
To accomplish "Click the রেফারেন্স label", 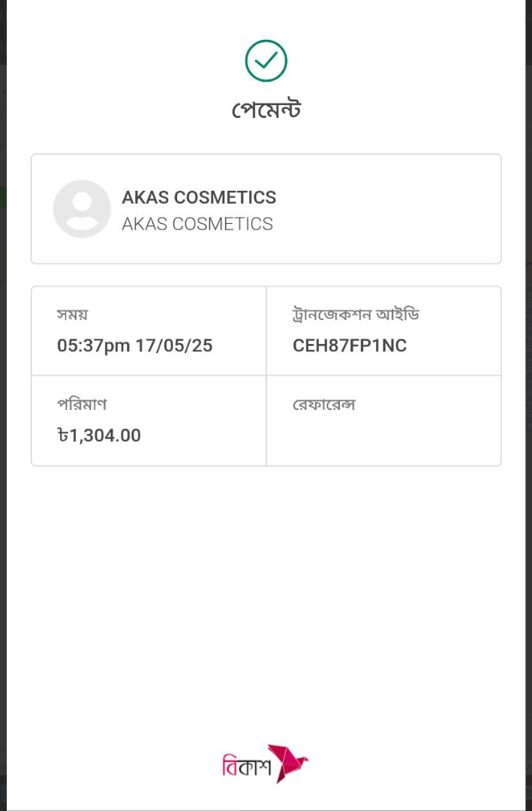I will (324, 404).
